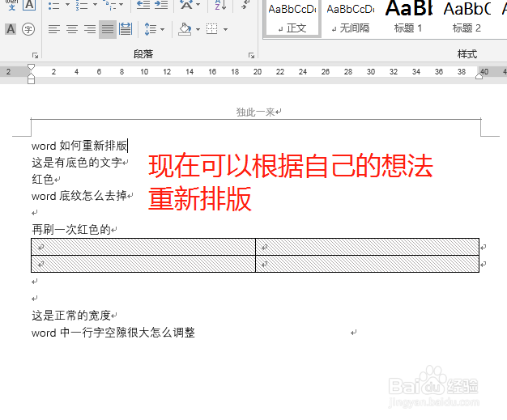The width and height of the screenshot is (507, 420).
Task: Decrease the paragraph indent
Action: pos(143,5)
